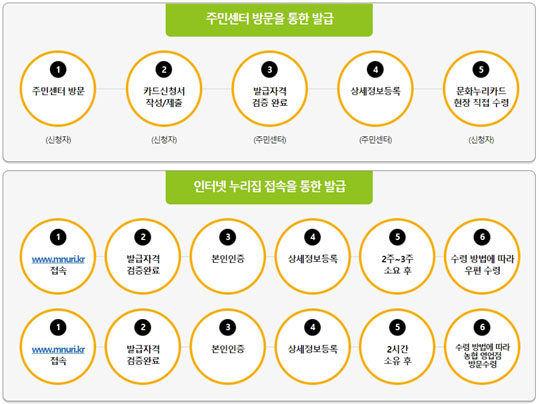Click the 주민센터 방문 step circle
This screenshot has height=404, width=540.
click(x=58, y=89)
